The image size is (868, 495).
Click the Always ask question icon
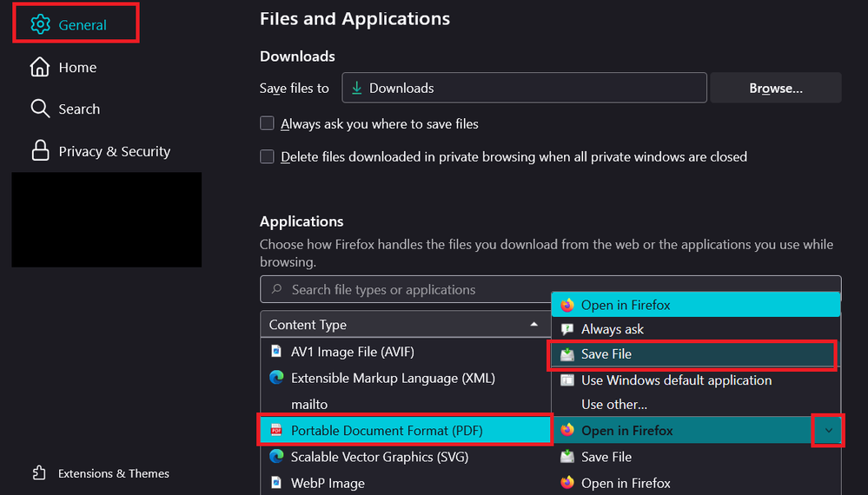click(567, 329)
